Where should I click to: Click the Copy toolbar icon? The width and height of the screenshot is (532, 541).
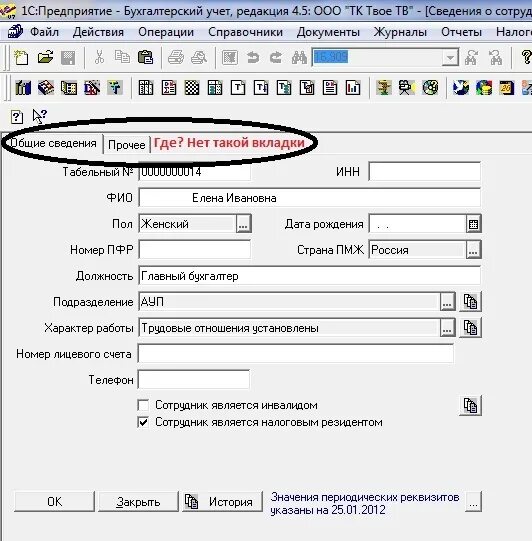[x=122, y=58]
